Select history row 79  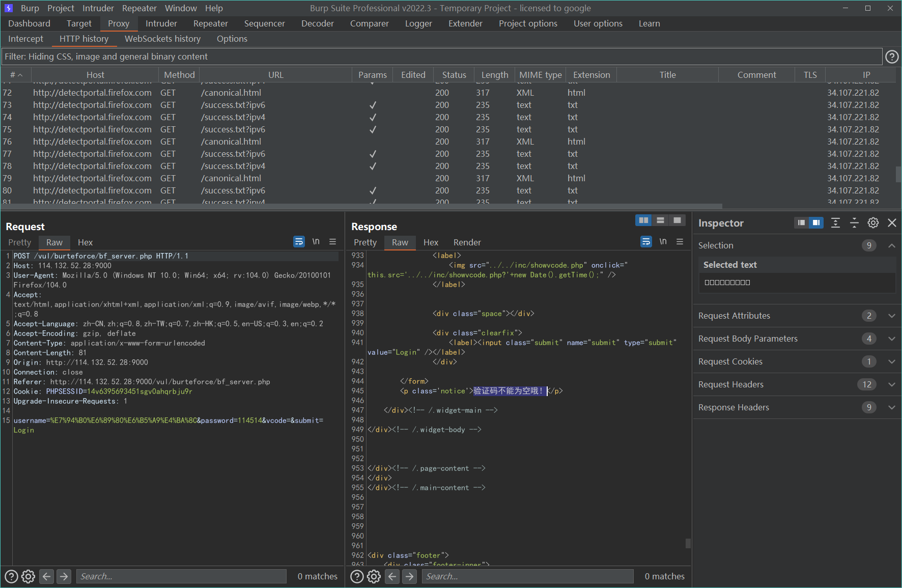448,178
